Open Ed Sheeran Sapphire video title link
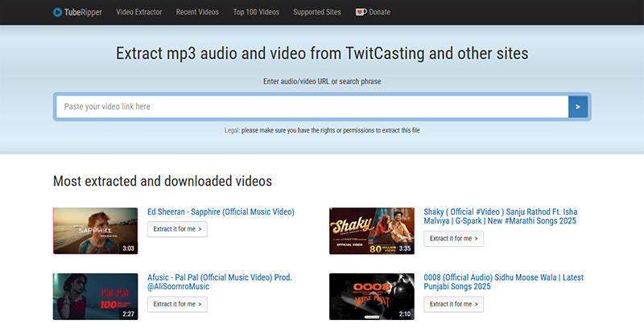Image resolution: width=644 pixels, height=328 pixels. click(221, 212)
